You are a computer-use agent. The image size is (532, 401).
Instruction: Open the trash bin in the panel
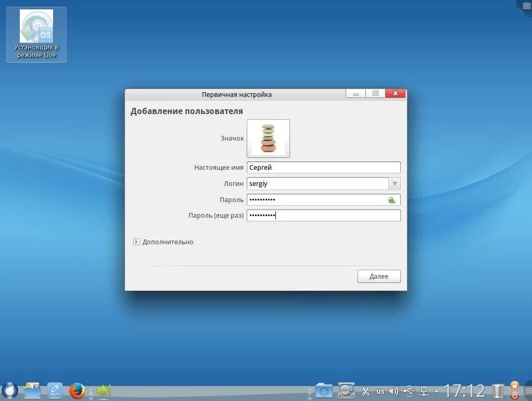(x=498, y=391)
